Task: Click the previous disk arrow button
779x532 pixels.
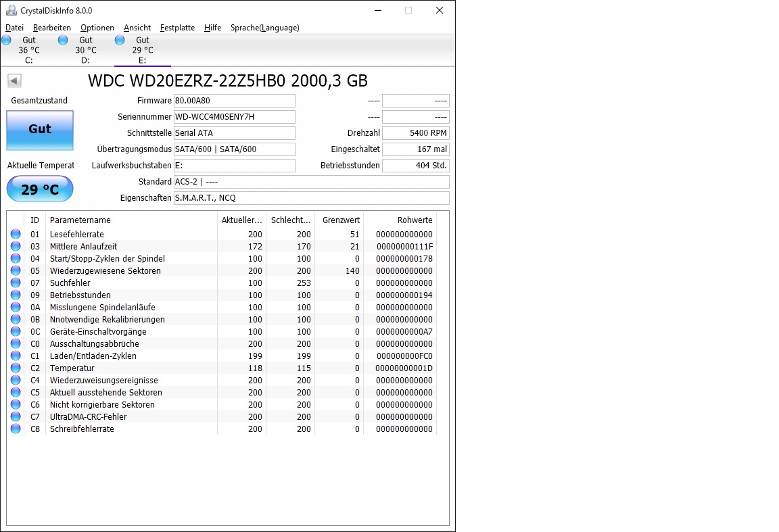Action: pos(14,80)
